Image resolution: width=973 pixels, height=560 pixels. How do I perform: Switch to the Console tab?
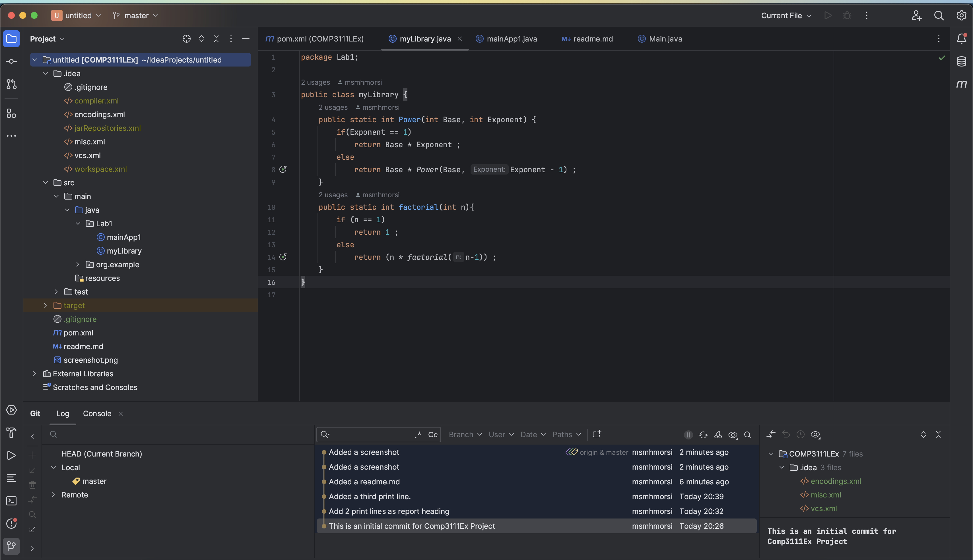tap(97, 413)
